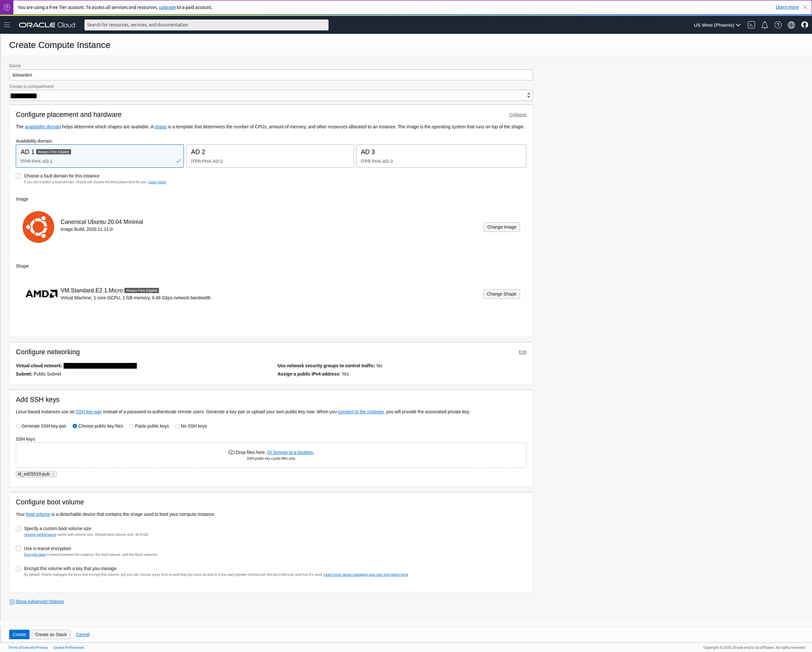Click the upgrade link in the banner
Screen dimensions: 812x652
point(166,7)
